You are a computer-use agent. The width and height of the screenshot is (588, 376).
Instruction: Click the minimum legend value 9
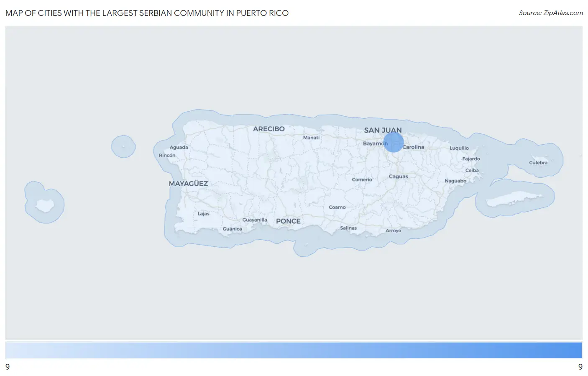8,367
